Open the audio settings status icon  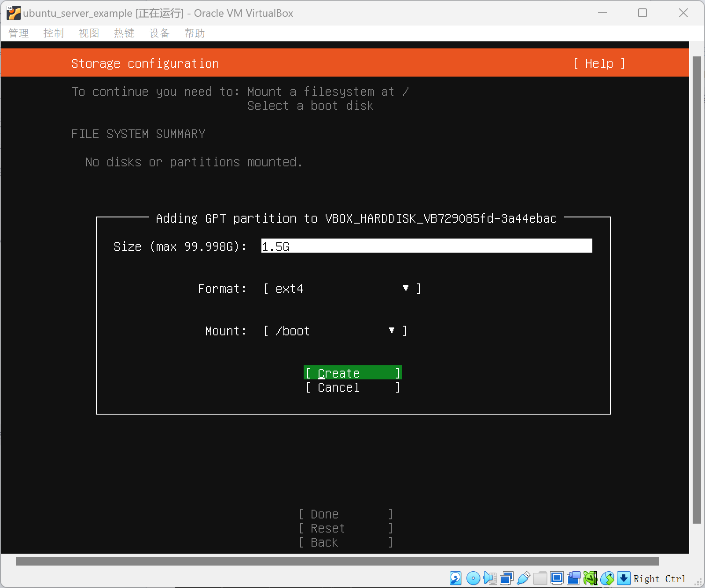pyautogui.click(x=490, y=578)
